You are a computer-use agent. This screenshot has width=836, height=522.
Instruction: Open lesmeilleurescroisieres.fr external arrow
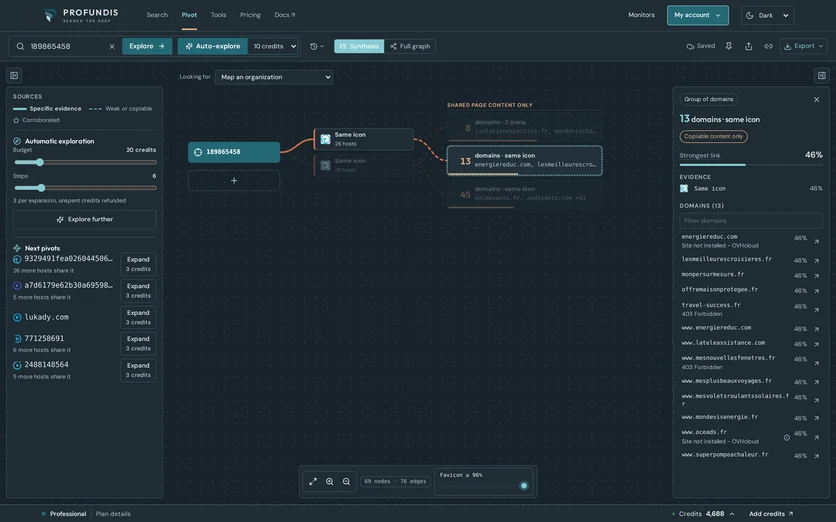(x=816, y=261)
